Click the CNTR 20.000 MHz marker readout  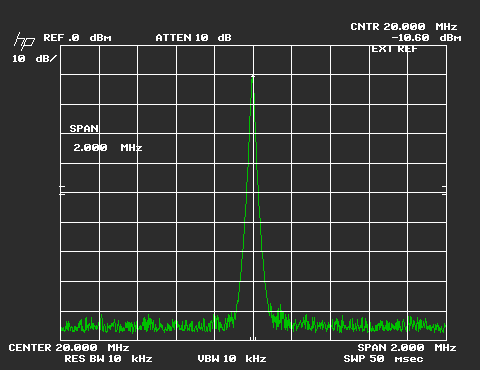[x=404, y=27]
